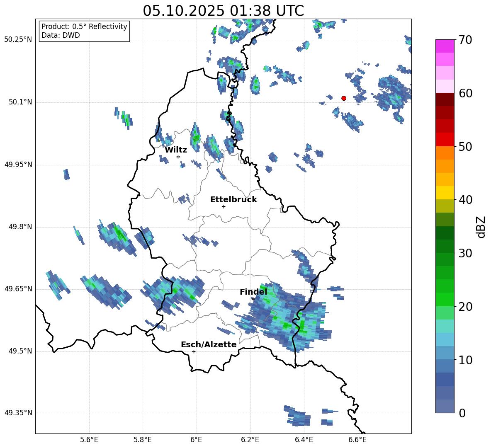
Task: Click the 49.65°N latitude label
Action: click(18, 288)
